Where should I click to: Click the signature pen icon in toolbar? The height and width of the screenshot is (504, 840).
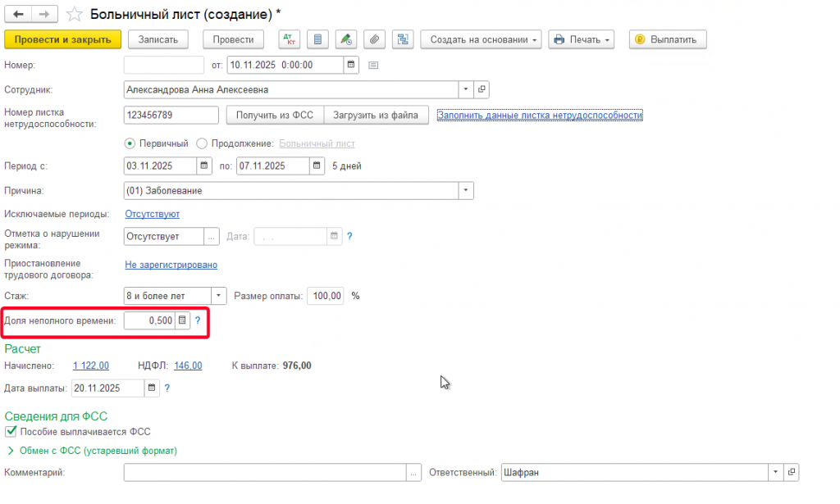click(346, 39)
